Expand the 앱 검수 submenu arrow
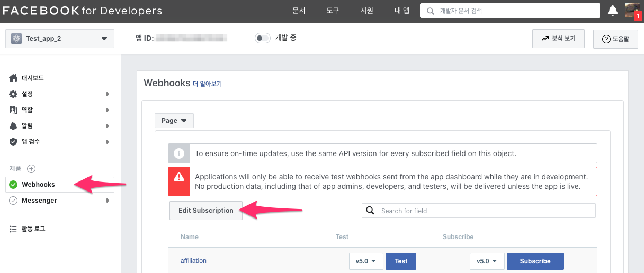Screen dimensions: 644x273 [x=108, y=142]
